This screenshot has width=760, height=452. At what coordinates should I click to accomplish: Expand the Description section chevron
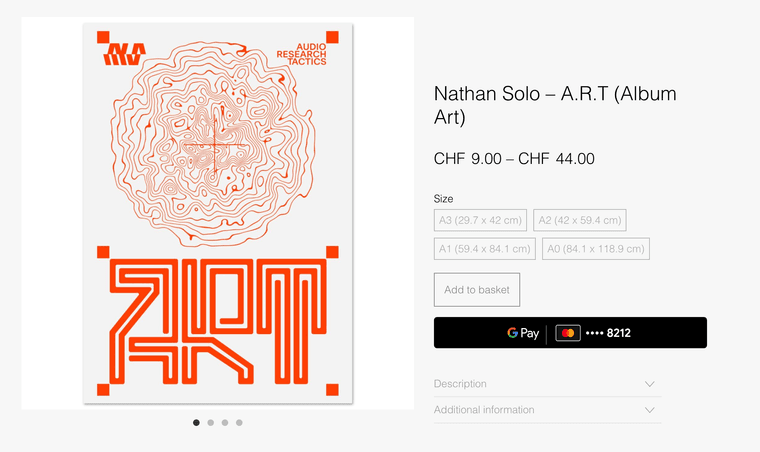pyautogui.click(x=650, y=384)
